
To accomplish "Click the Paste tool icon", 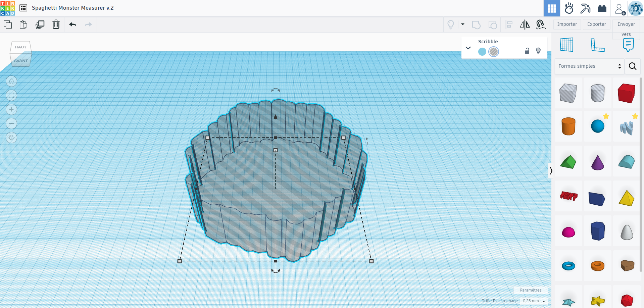I will point(23,24).
